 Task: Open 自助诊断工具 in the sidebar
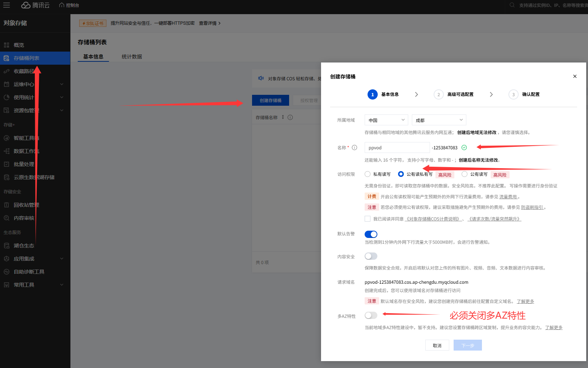click(29, 272)
